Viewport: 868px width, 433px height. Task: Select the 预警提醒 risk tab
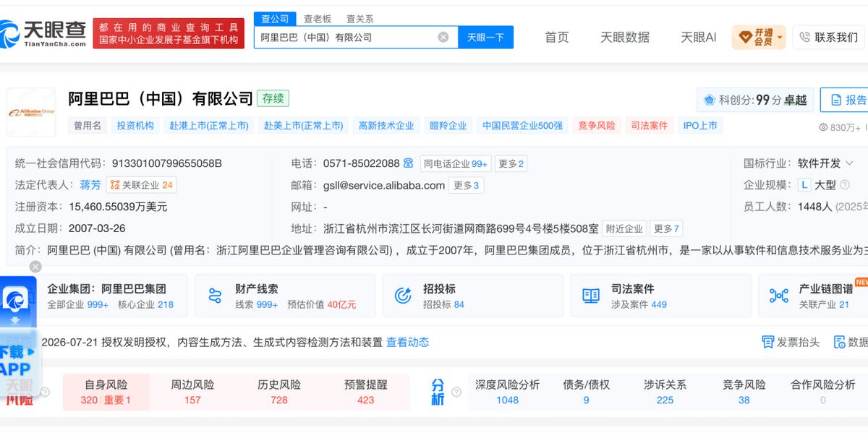tap(366, 392)
